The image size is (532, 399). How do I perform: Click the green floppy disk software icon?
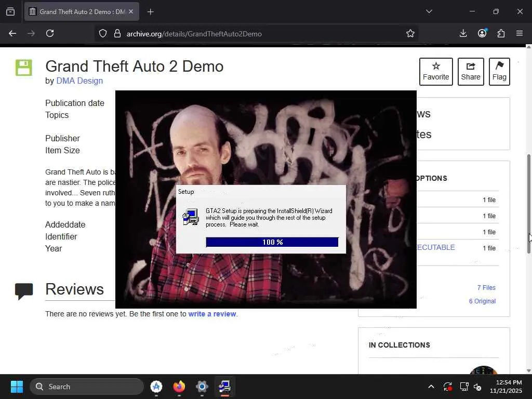point(24,68)
